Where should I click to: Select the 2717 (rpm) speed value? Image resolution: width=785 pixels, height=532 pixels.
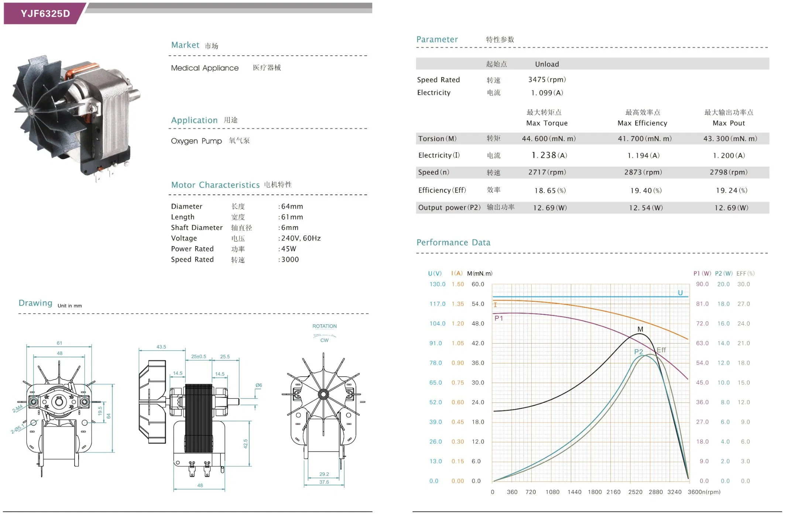pyautogui.click(x=547, y=172)
